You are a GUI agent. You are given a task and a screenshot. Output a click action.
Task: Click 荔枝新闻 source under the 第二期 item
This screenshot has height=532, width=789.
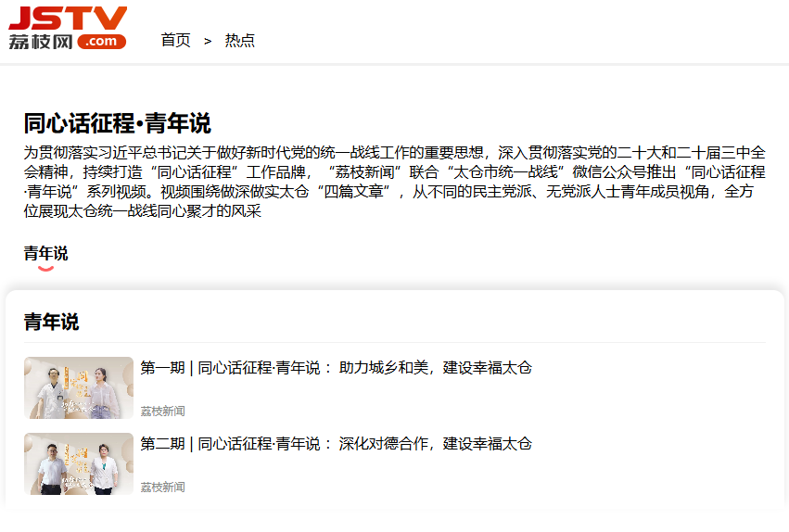pyautogui.click(x=163, y=488)
